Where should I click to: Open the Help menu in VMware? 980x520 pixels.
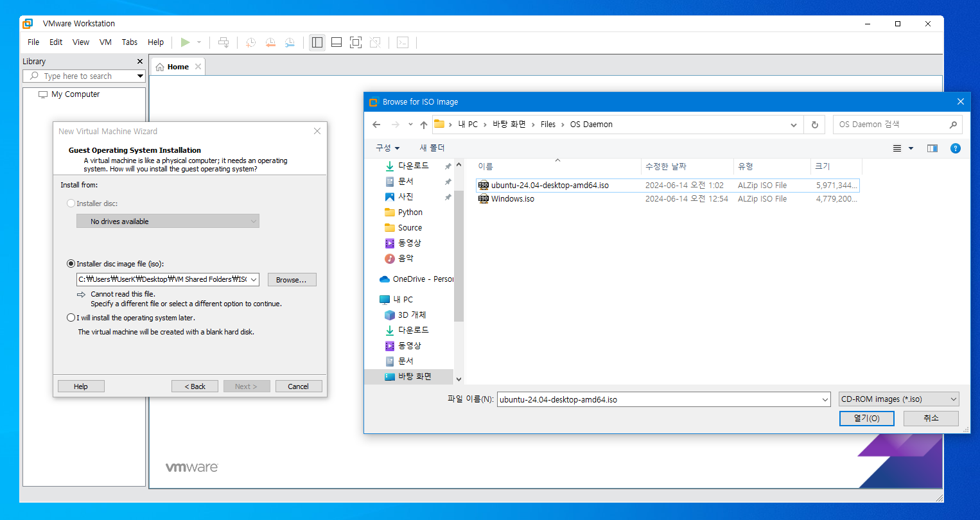tap(156, 42)
